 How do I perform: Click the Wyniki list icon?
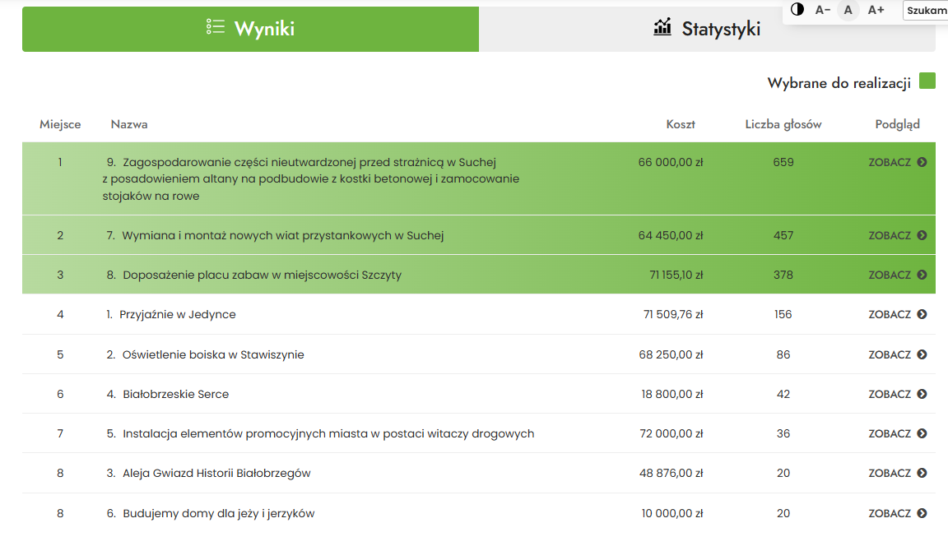(216, 27)
